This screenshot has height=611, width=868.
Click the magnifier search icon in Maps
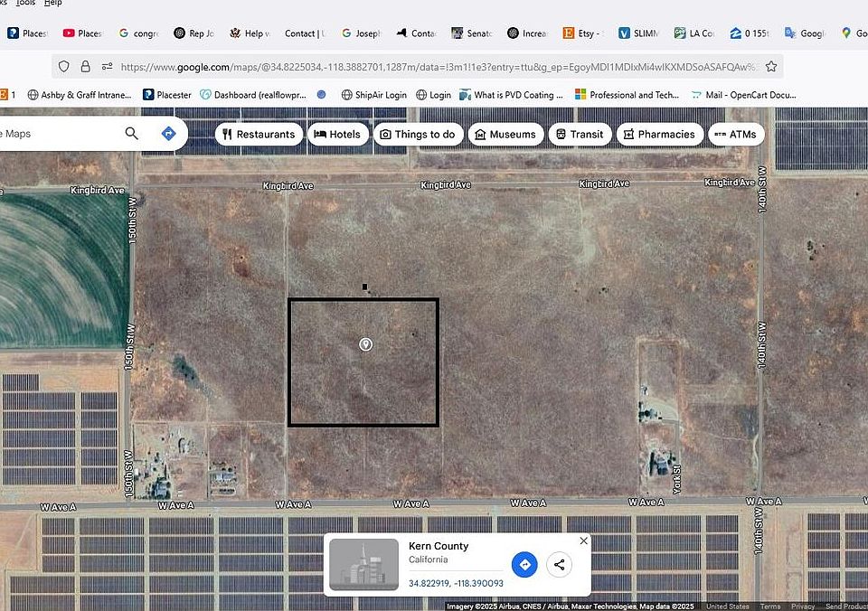pyautogui.click(x=131, y=134)
